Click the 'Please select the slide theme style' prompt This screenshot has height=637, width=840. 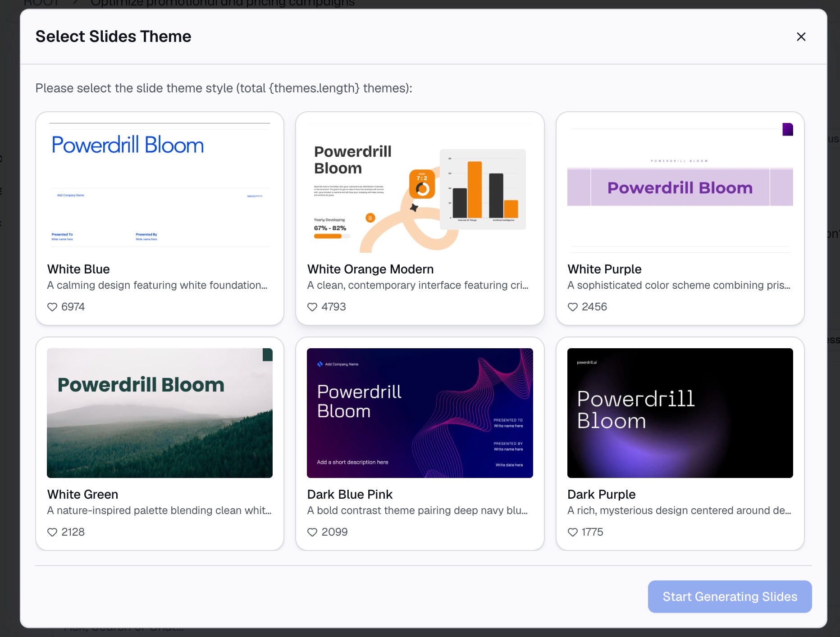tap(224, 88)
